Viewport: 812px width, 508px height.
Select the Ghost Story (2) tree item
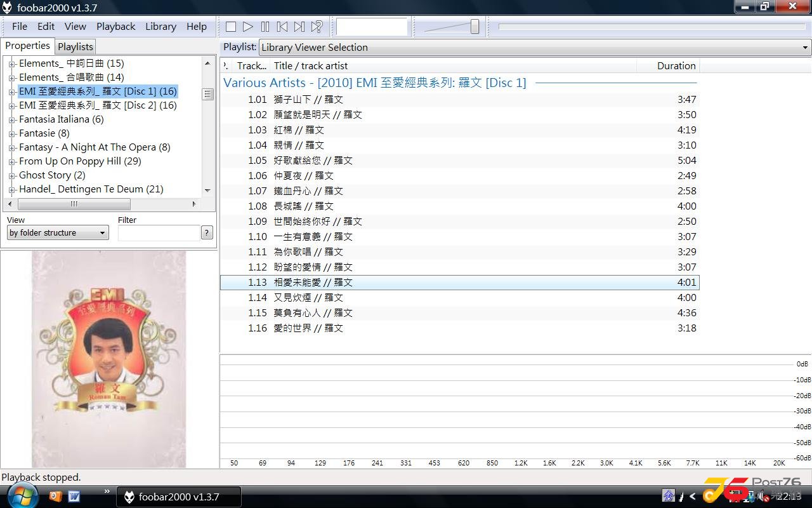coord(52,175)
